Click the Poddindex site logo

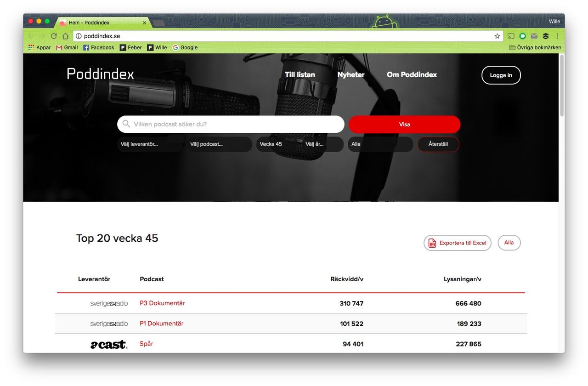(x=100, y=74)
